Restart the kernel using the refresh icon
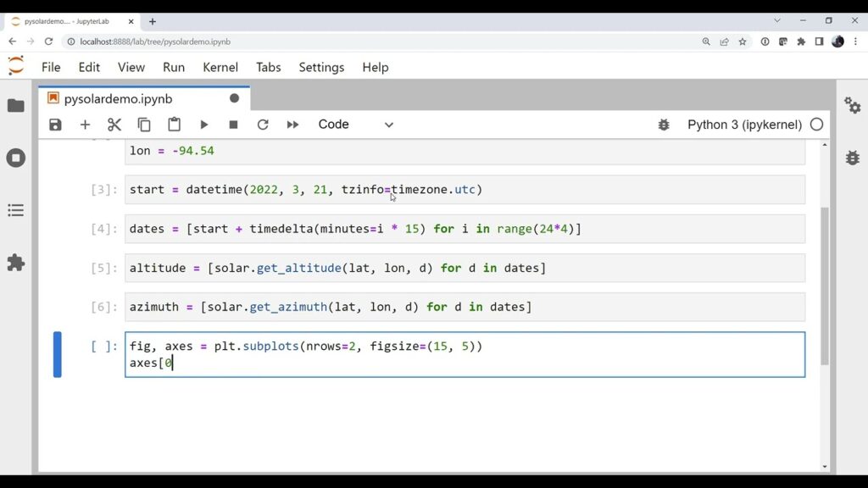 (263, 124)
